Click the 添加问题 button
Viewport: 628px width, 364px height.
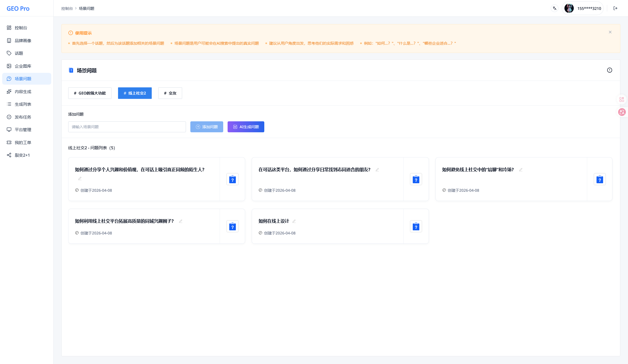point(207,127)
